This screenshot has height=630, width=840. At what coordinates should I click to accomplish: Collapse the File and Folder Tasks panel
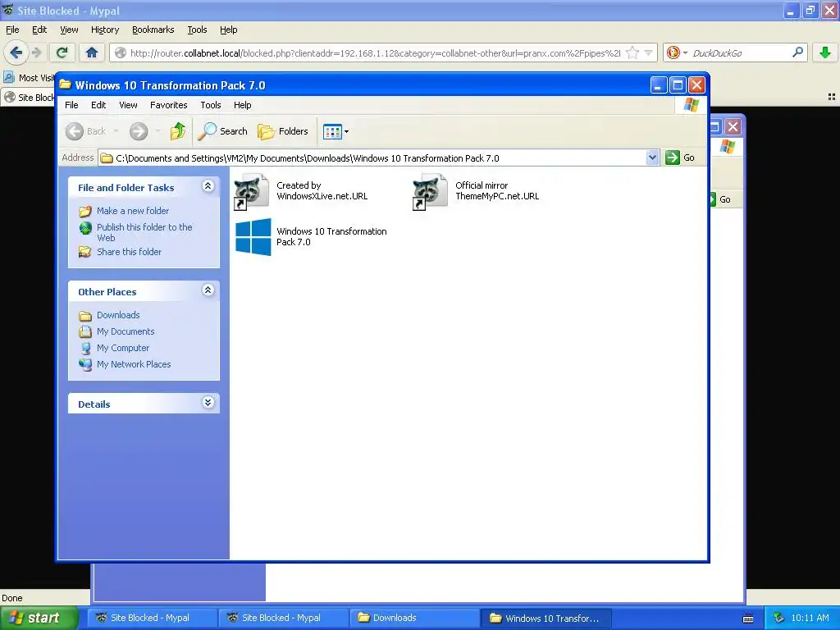(208, 186)
